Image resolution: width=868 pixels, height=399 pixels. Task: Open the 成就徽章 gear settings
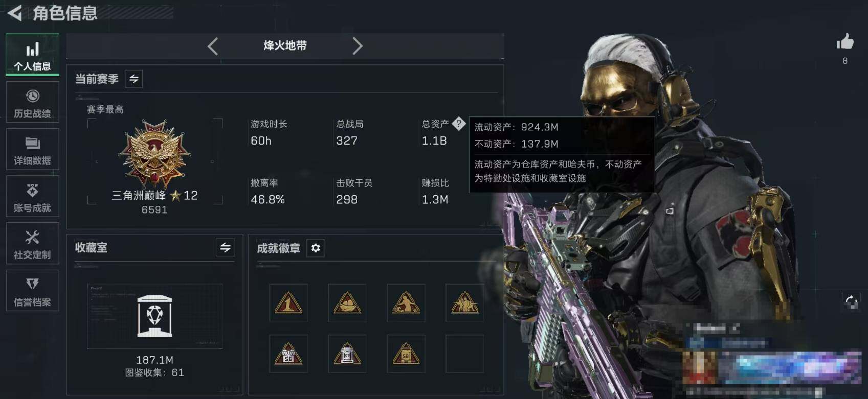(316, 248)
